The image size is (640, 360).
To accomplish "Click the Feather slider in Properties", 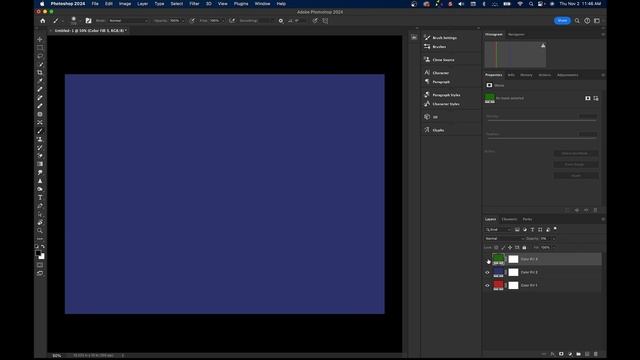I will coord(542,138).
